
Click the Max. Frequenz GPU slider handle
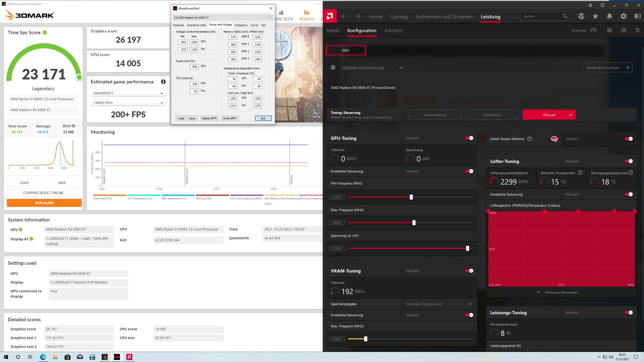pyautogui.click(x=414, y=223)
